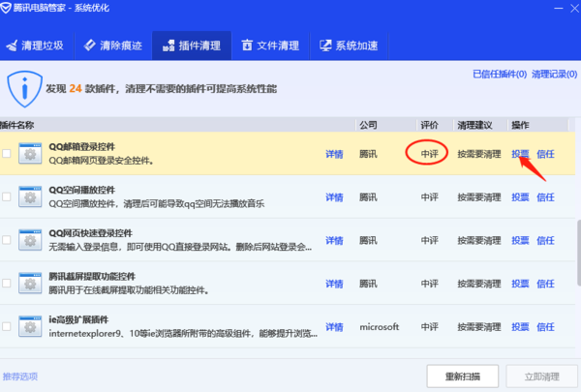Click the QQ空间播放控件 plugin icon
This screenshot has height=392, width=581.
[32, 196]
